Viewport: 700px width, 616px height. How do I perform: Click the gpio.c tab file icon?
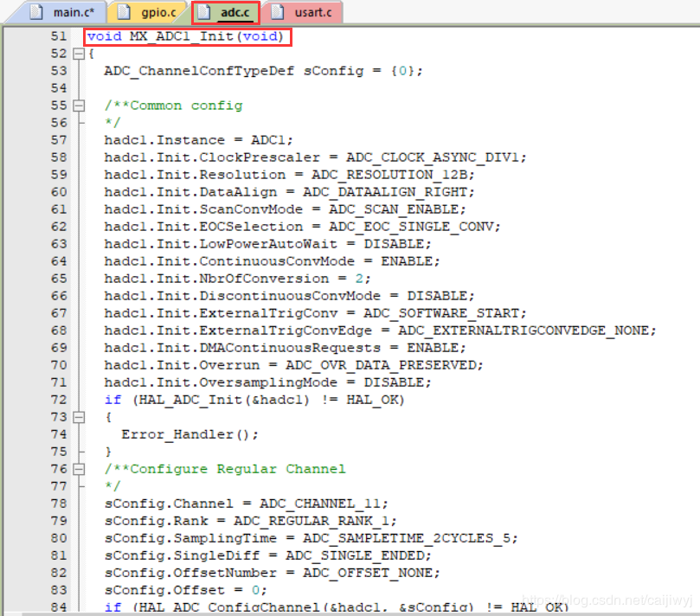(124, 12)
